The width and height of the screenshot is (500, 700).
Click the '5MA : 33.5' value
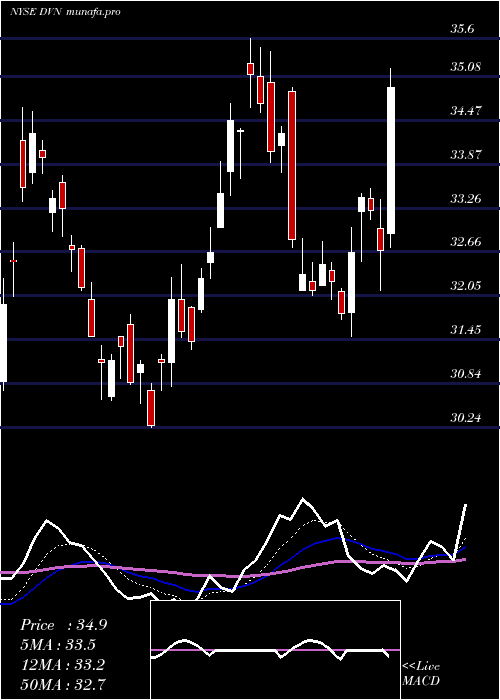click(58, 645)
